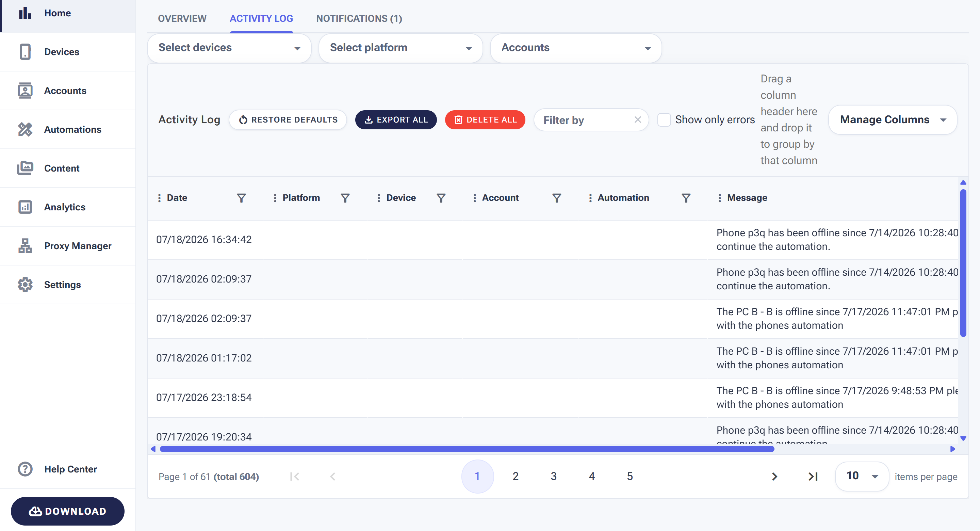Expand the Select devices dropdown
Image resolution: width=980 pixels, height=531 pixels.
(229, 48)
